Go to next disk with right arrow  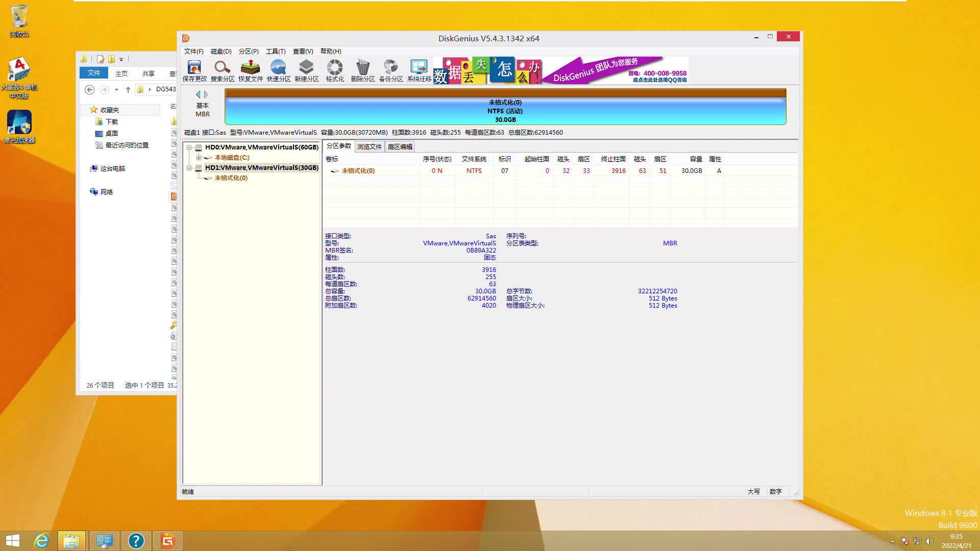[x=206, y=94]
